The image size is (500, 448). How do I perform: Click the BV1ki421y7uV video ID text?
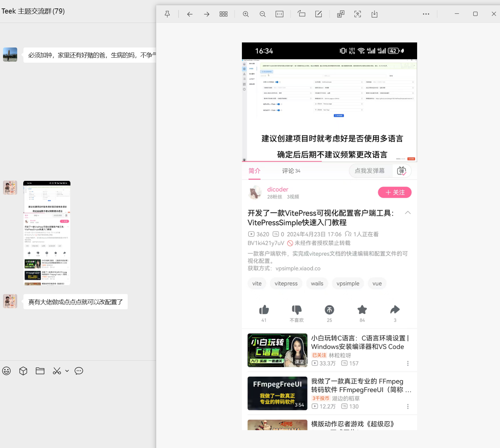coord(266,243)
